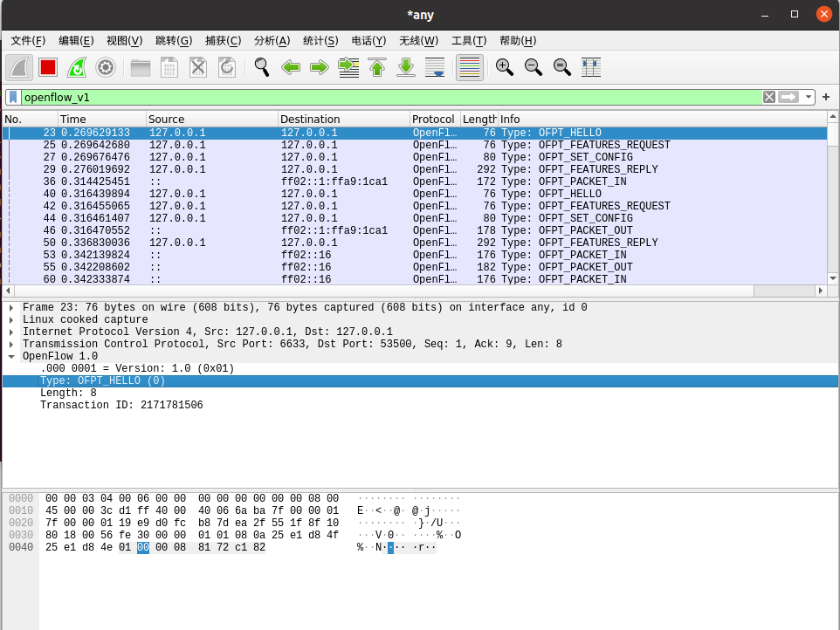Jump to the last packet
This screenshot has width=840, height=630.
click(405, 67)
